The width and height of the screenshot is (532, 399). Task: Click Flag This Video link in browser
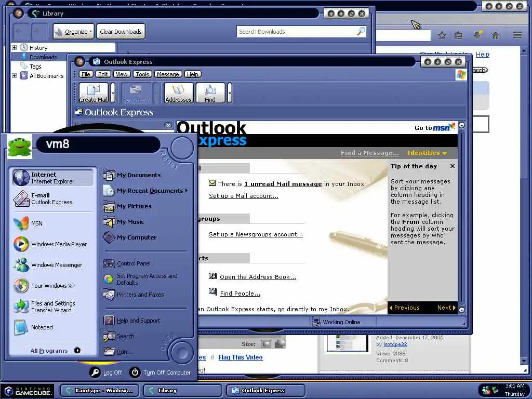click(240, 357)
